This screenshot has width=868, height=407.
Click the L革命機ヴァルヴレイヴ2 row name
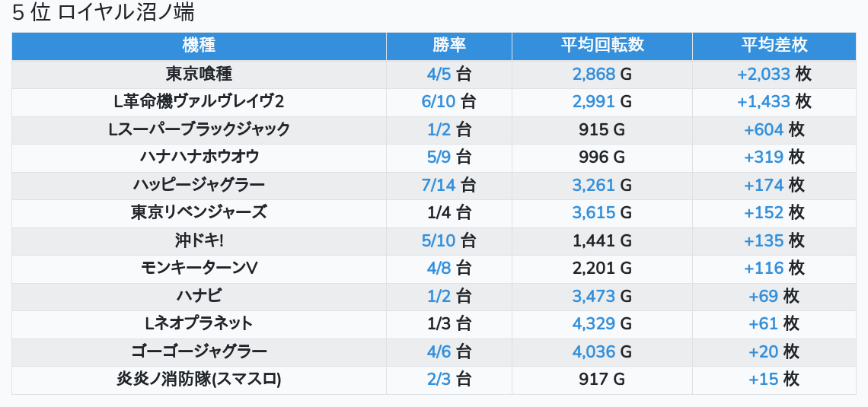pos(199,101)
